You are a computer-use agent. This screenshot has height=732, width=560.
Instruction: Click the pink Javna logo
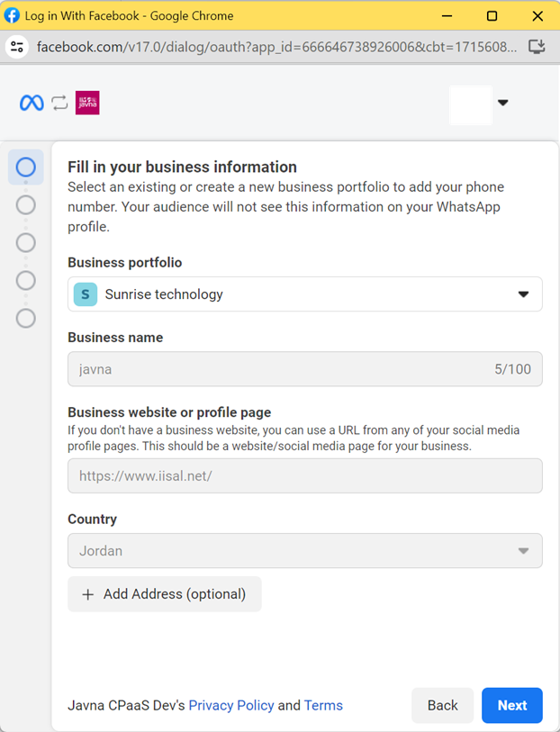tap(86, 102)
